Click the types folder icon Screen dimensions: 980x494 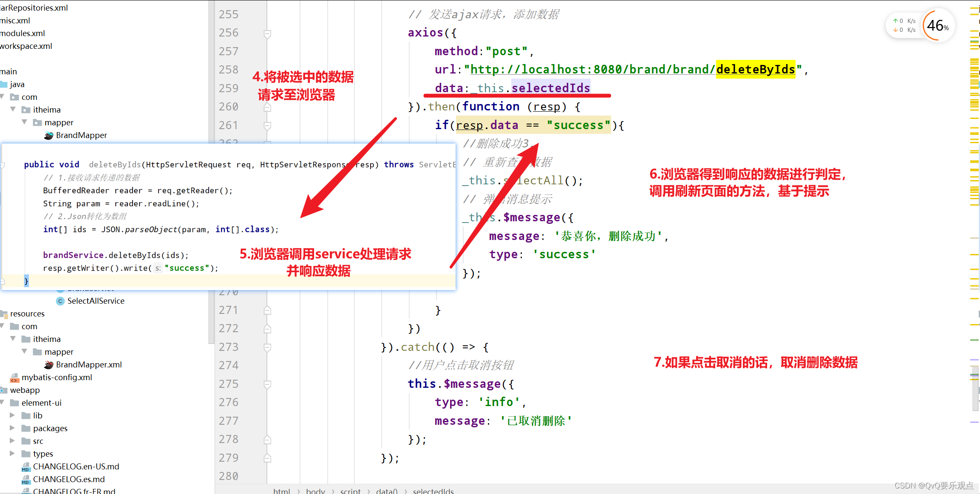tap(26, 454)
